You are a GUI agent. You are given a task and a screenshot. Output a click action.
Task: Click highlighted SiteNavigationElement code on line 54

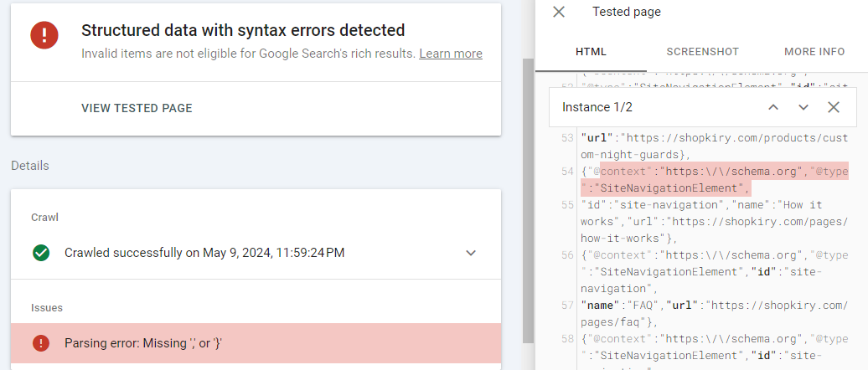[663, 188]
